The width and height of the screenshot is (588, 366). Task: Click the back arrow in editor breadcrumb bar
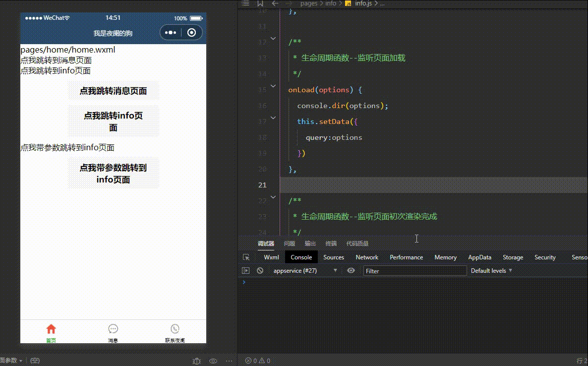point(275,3)
